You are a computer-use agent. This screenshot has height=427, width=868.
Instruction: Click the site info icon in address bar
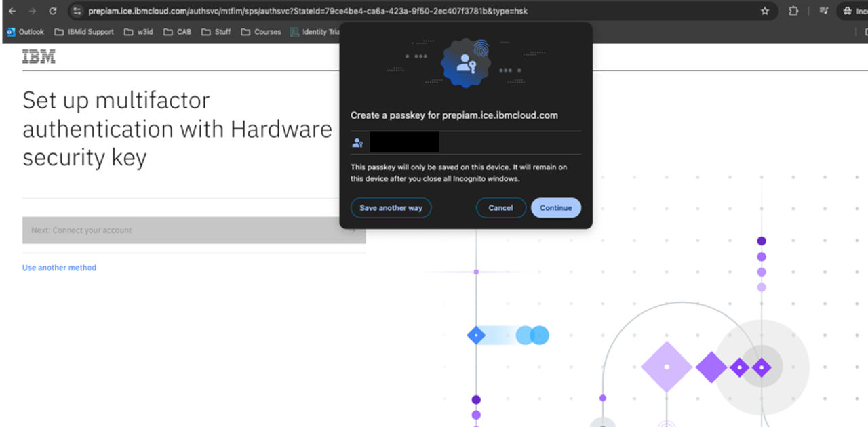click(x=77, y=11)
